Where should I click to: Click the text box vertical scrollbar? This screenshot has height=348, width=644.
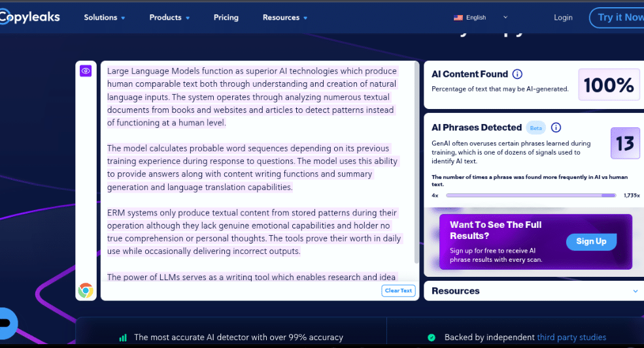pos(416,164)
